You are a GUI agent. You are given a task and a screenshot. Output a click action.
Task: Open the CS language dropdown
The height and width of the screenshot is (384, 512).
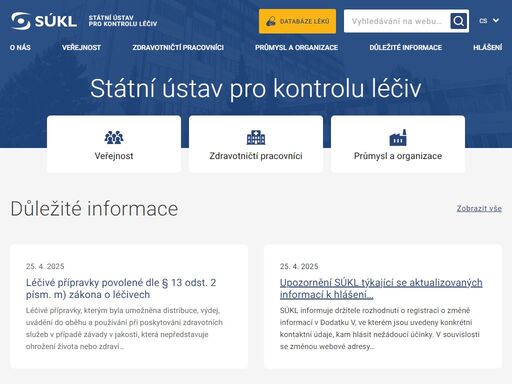489,21
